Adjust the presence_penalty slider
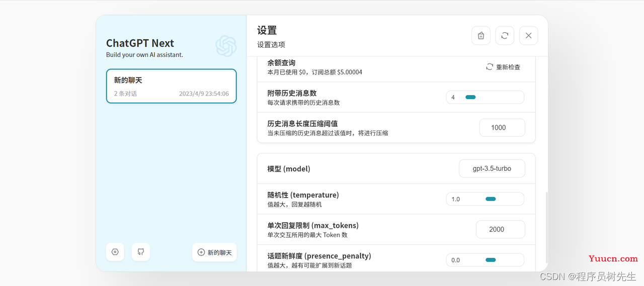Image resolution: width=644 pixels, height=286 pixels. (485, 260)
